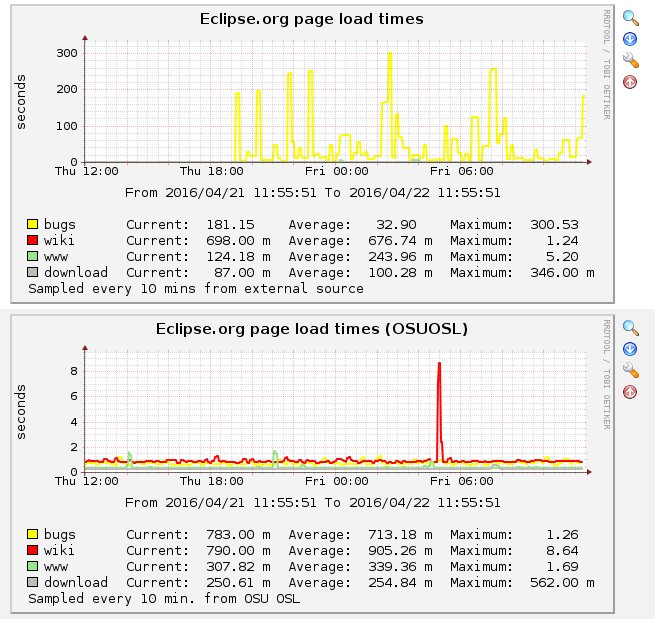Click the bugs Average value 32.90

tap(396, 225)
